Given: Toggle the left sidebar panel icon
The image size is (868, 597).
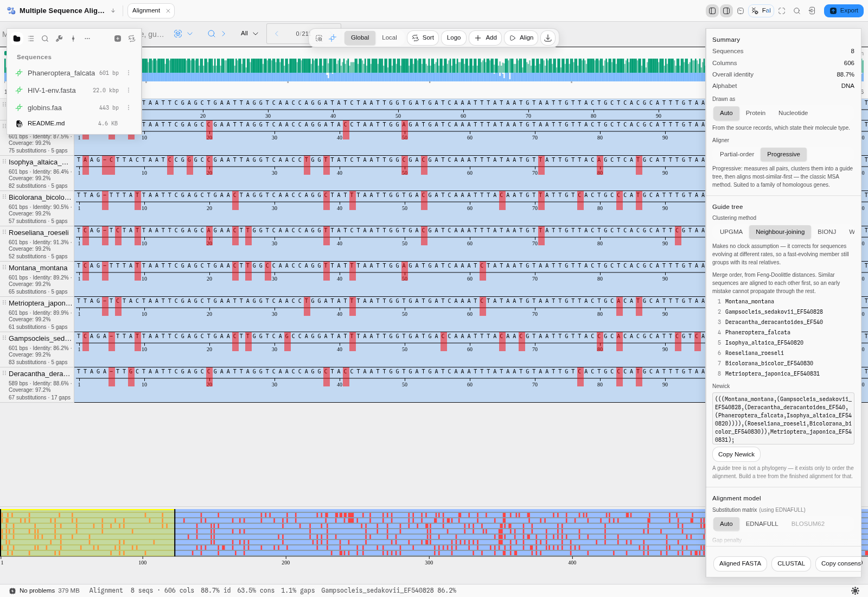Looking at the screenshot, I should [712, 11].
